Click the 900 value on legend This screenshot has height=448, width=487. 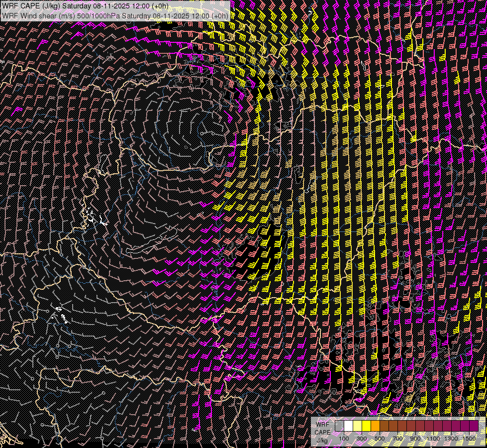point(415,439)
